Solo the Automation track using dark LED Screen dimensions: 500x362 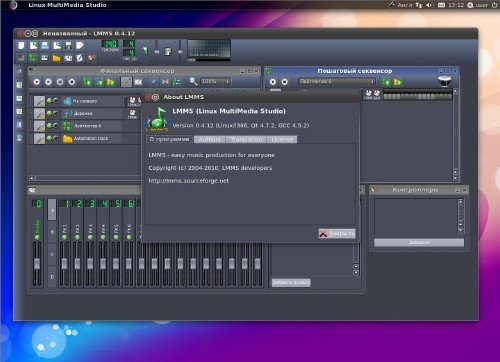[x=56, y=138]
